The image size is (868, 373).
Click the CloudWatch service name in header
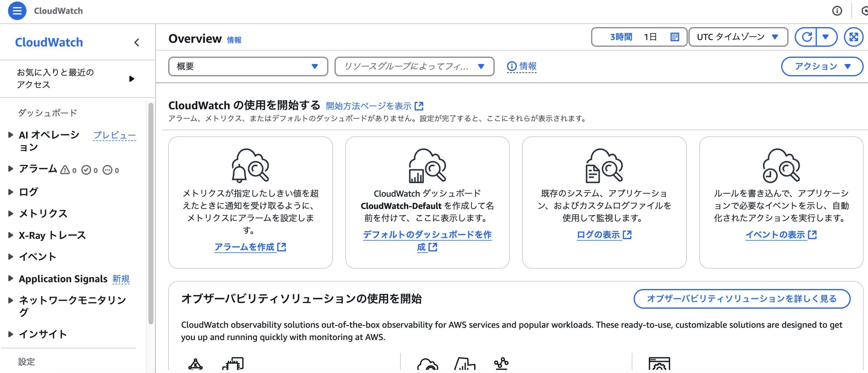tap(58, 11)
